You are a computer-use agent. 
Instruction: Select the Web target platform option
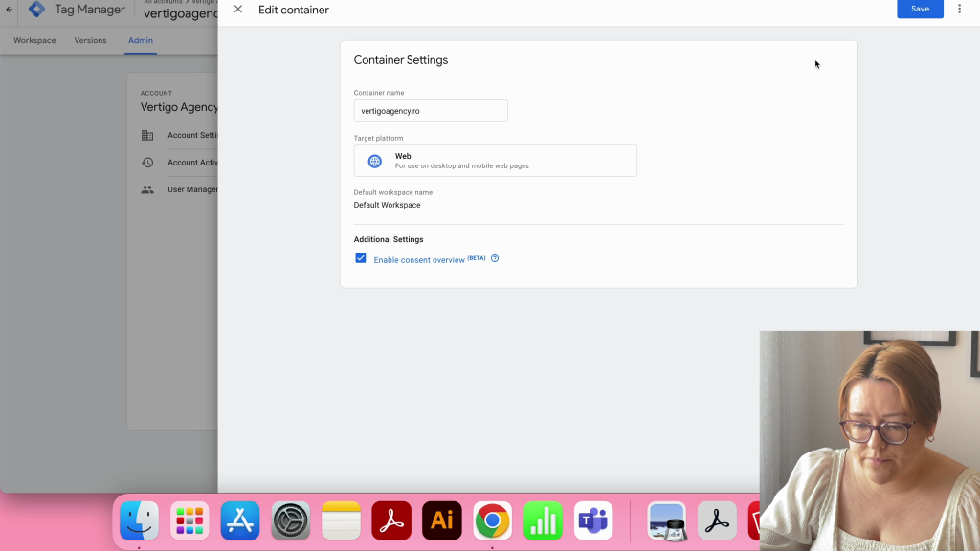(495, 161)
